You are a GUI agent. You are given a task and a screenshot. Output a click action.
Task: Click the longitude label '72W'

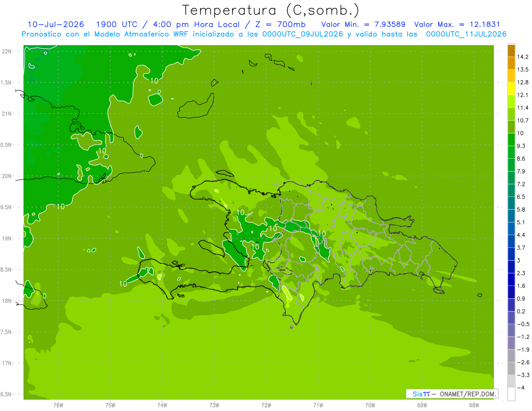coord(266,405)
